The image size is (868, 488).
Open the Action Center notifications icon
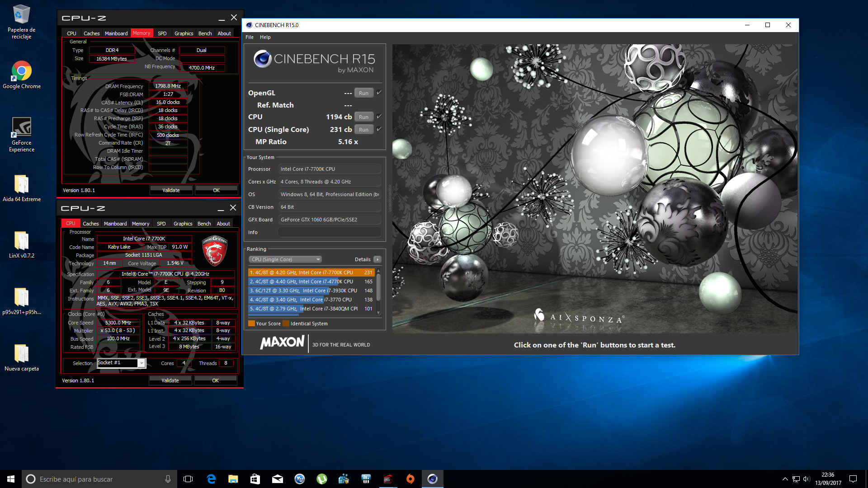[853, 479]
